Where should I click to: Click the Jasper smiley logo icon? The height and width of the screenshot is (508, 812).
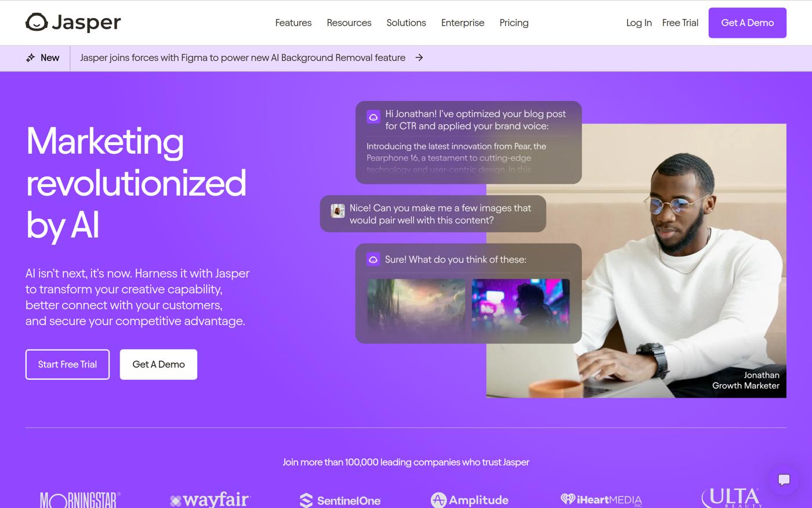click(37, 22)
